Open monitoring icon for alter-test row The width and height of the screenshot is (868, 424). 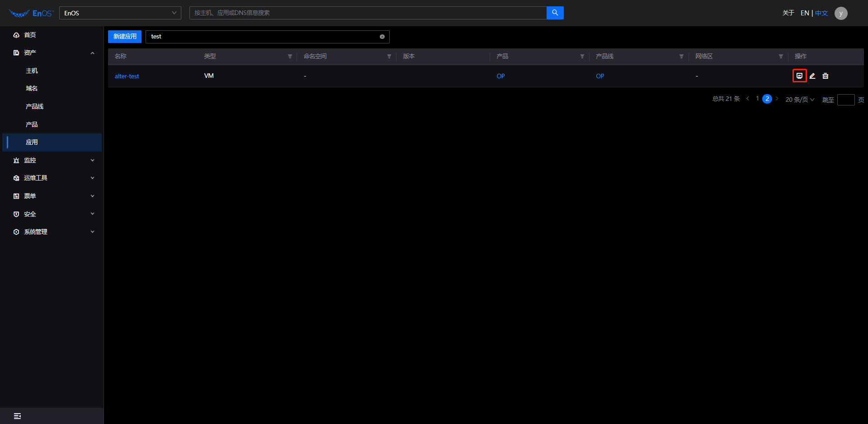(799, 76)
